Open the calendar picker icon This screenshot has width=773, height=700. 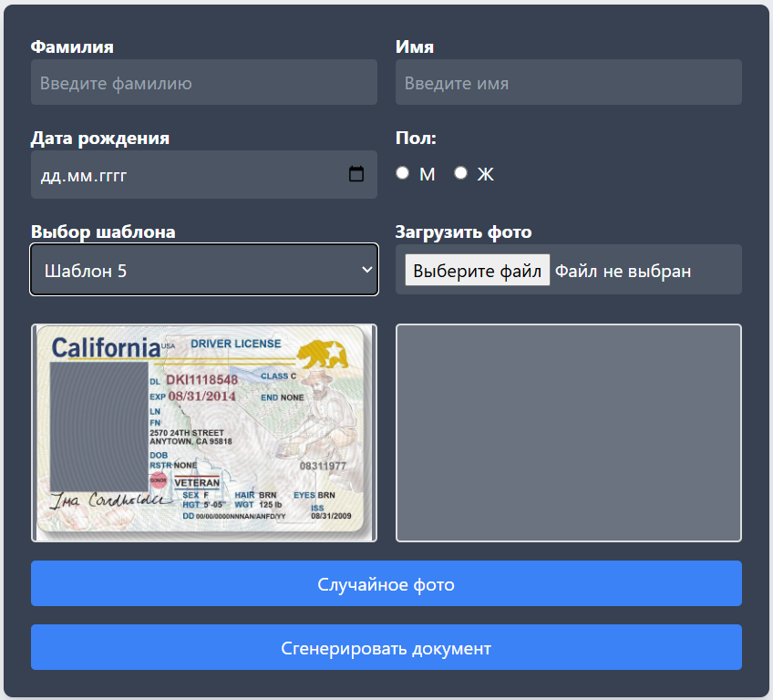point(356,174)
